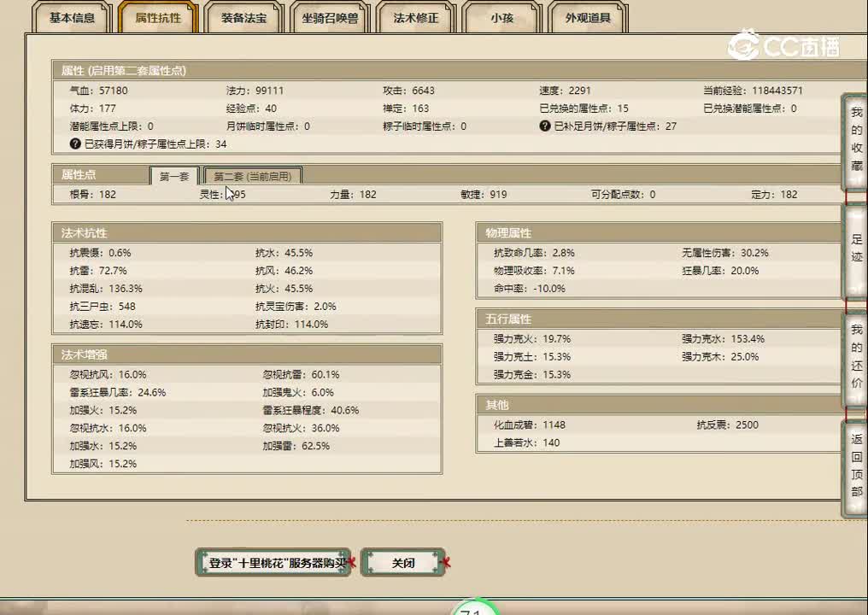Click 抗灵宝伤害: 2.0% entry

296,306
